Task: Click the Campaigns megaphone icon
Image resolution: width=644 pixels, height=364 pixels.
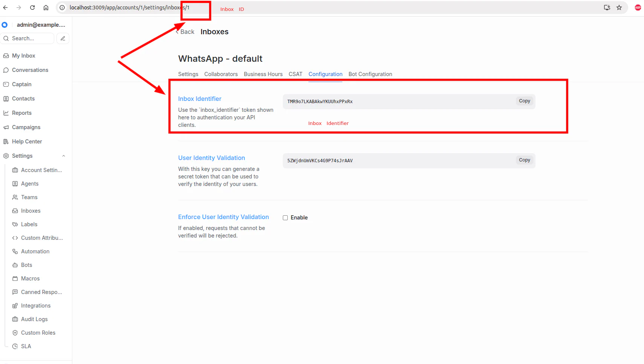Action: click(x=6, y=127)
